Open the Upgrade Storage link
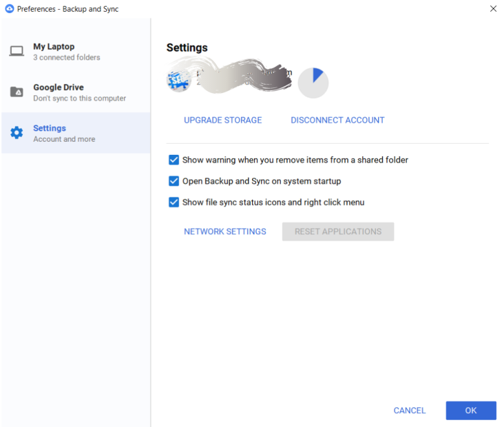Screen dimensions: 504x427 pos(222,120)
